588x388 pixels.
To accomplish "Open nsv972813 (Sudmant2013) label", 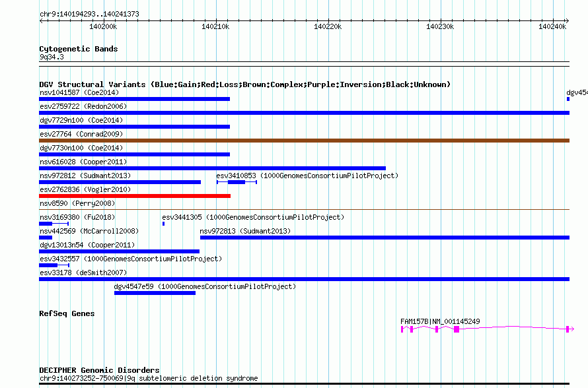I will 245,231.
